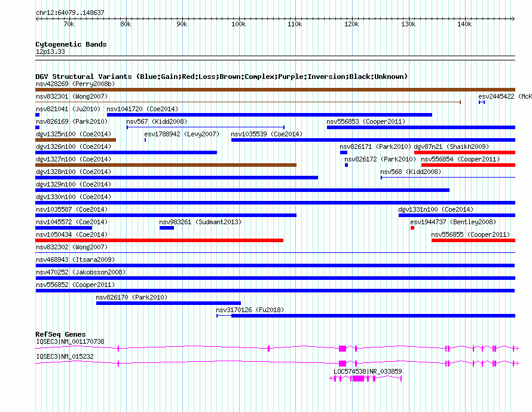Open the DGV Structural Variants track title
The height and width of the screenshot is (412, 532).
point(222,77)
